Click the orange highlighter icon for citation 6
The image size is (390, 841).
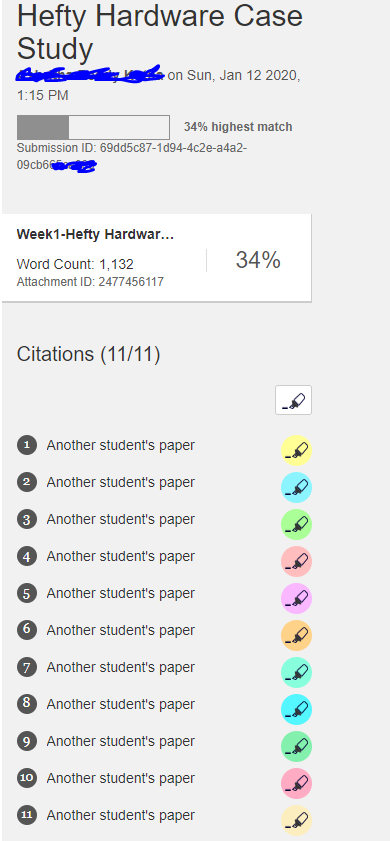coord(296,635)
